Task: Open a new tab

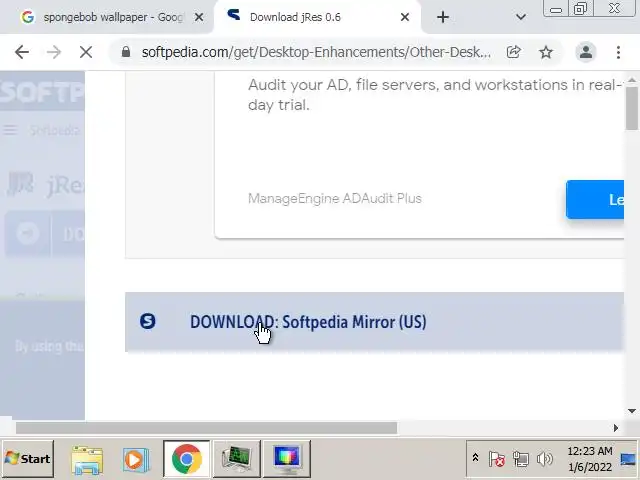Action: point(443,17)
